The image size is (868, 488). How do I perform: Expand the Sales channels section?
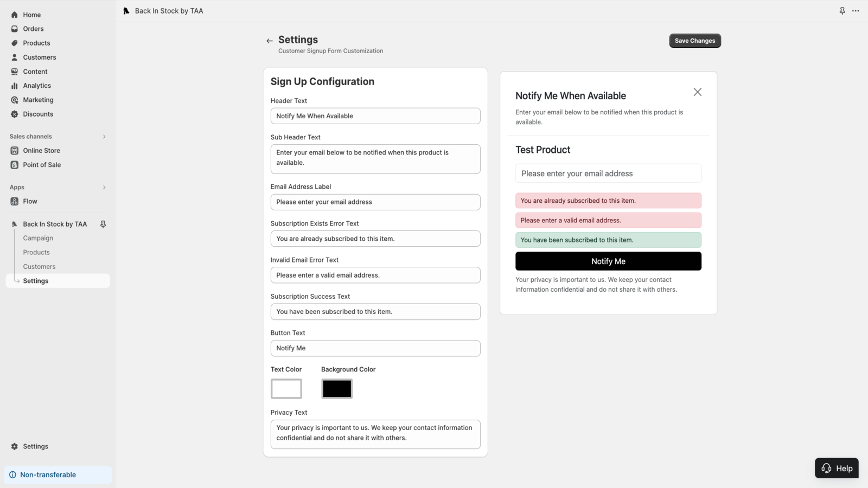(104, 137)
